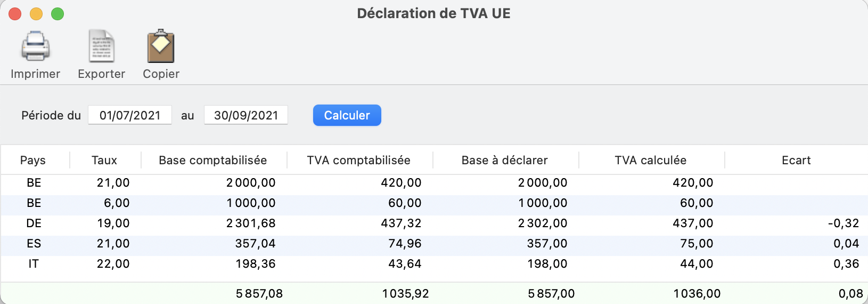Click the Base comptabilisée column header
868x304 pixels.
213,160
